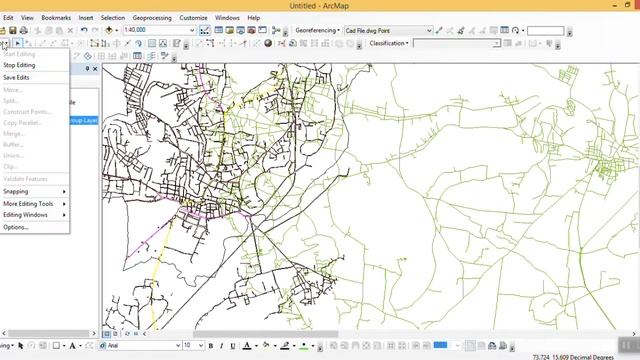Image resolution: width=640 pixels, height=360 pixels.
Task: Click the Georeferencing Rotate tool icon
Action: click(x=516, y=31)
